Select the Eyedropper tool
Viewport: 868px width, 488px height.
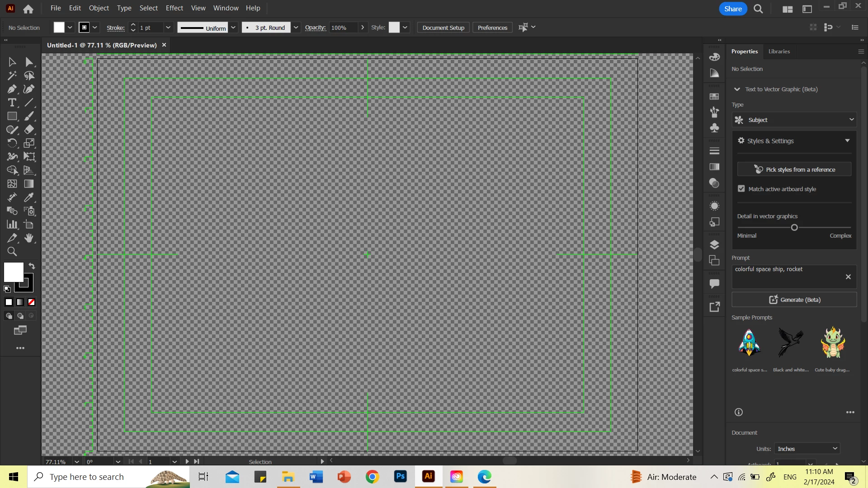(x=29, y=197)
